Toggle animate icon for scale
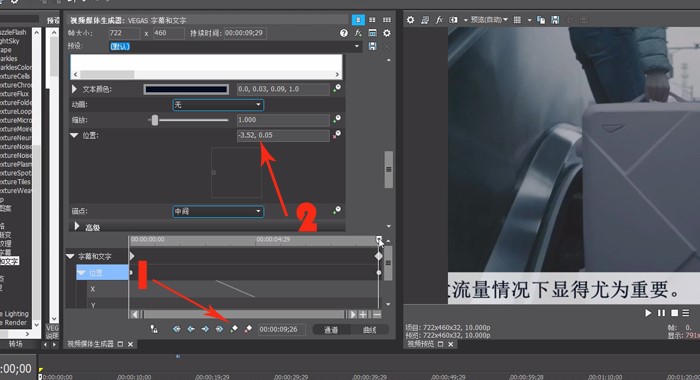 [x=337, y=119]
